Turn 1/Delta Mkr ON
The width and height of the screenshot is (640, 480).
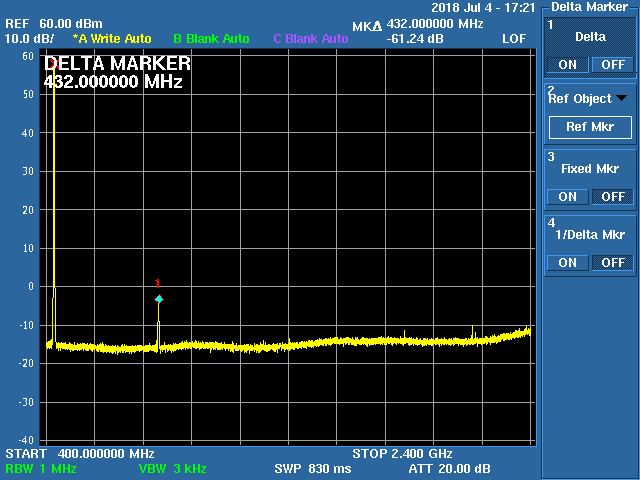(567, 262)
